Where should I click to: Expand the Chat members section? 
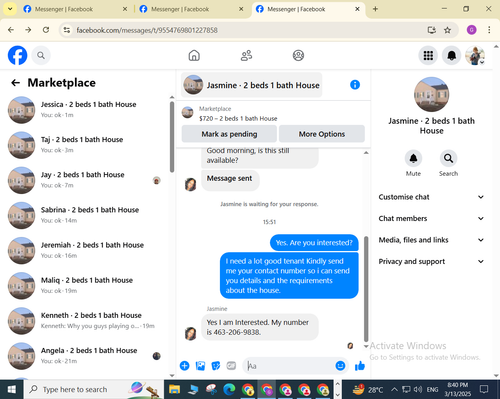pos(431,218)
